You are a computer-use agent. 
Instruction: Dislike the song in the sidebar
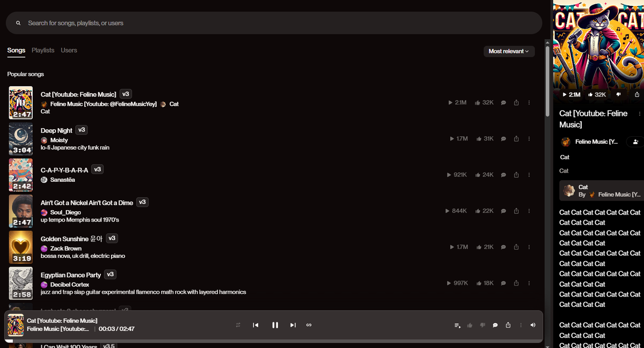click(618, 94)
